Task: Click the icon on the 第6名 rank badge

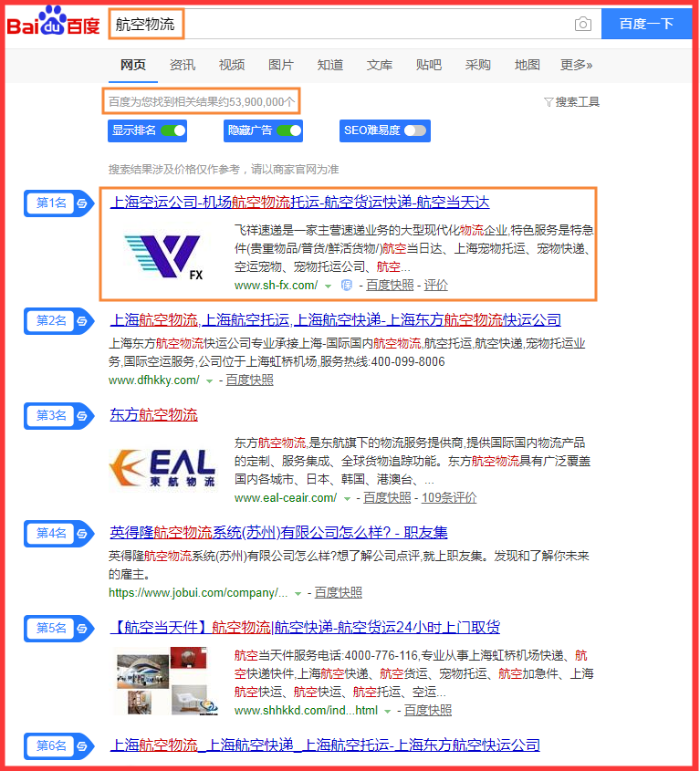Action: 81,746
